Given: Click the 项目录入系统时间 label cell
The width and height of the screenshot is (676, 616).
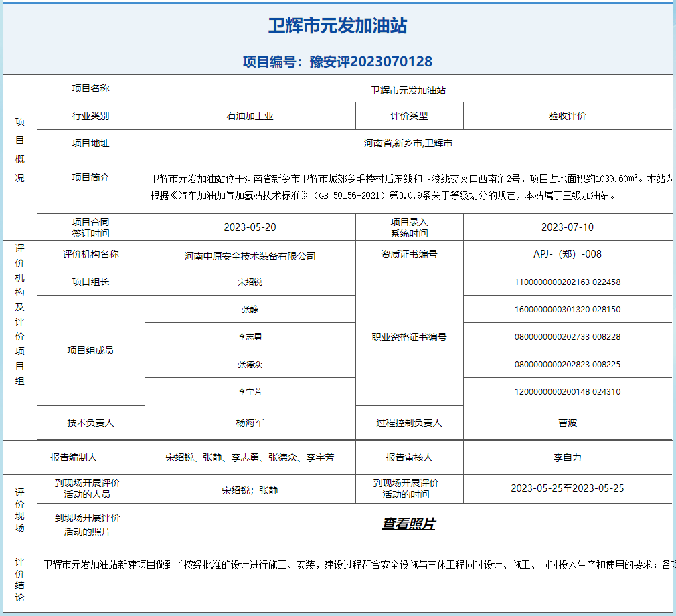Looking at the screenshot, I should (409, 227).
